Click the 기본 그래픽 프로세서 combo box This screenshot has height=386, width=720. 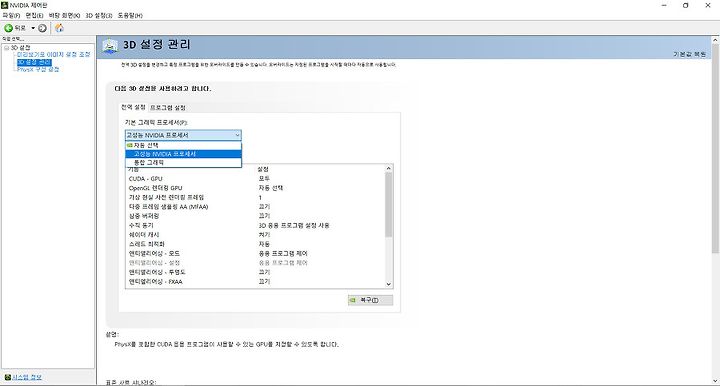pyautogui.click(x=183, y=135)
